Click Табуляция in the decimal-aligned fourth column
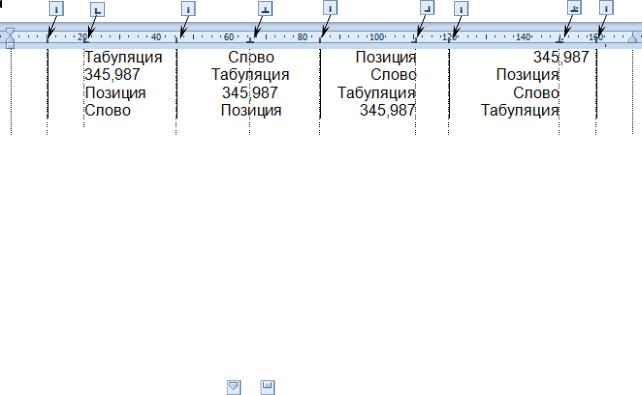642x395 pixels. pos(520,111)
